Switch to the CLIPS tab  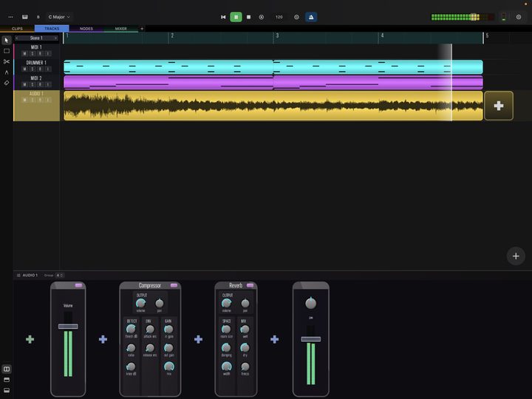(x=17, y=29)
